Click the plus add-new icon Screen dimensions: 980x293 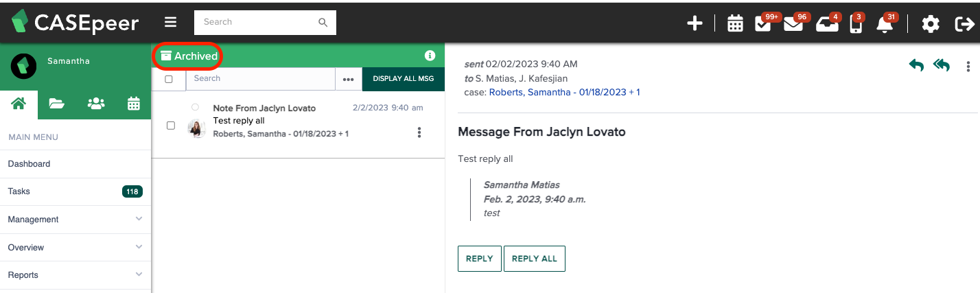[695, 24]
